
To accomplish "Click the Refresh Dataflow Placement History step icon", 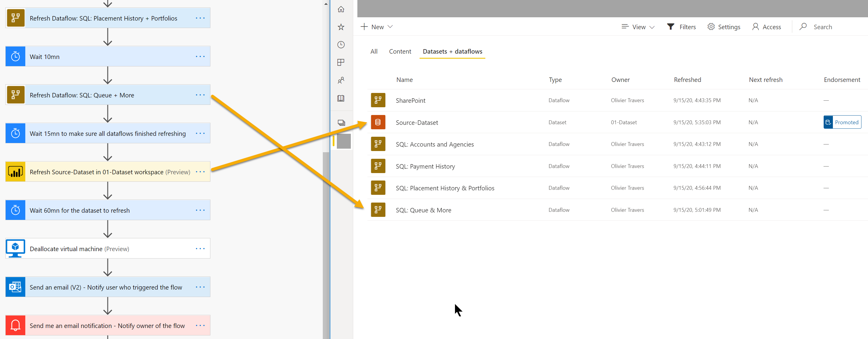I will (15, 18).
